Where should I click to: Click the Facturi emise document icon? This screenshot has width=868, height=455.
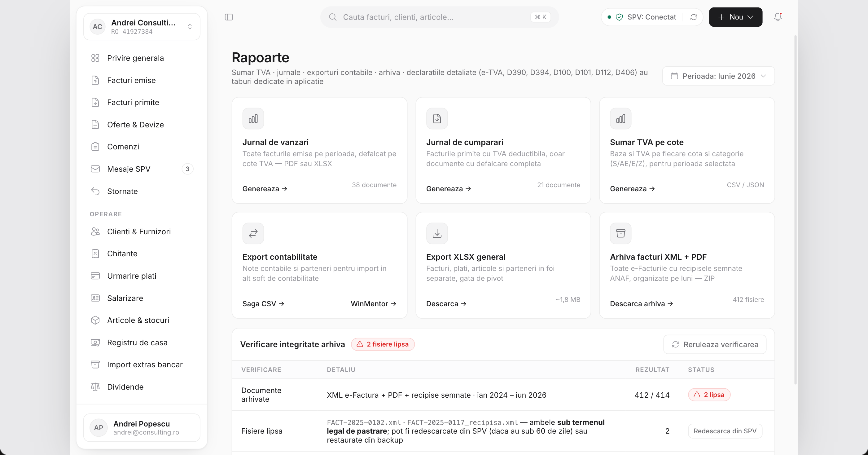pyautogui.click(x=95, y=80)
